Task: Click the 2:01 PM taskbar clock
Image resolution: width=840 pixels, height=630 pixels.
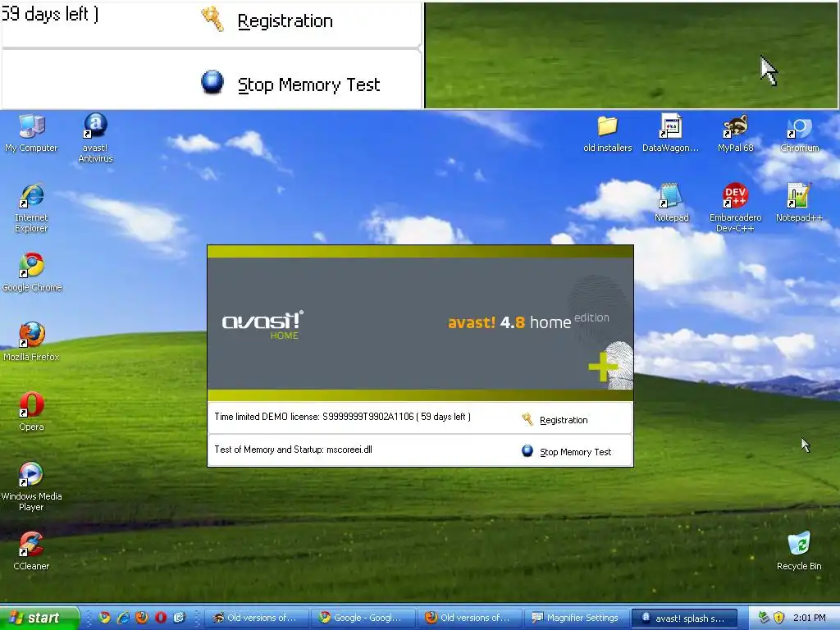Action: (809, 618)
